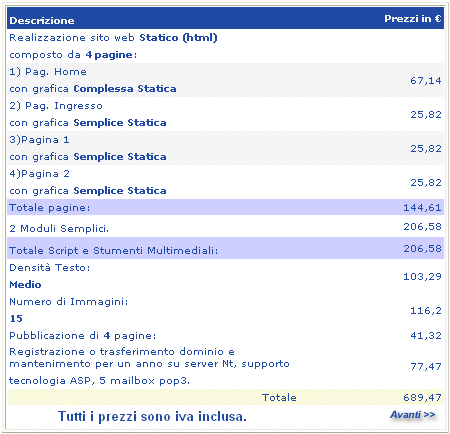The image size is (450, 434).
Task: Select the 689,47 grand total value
Action: [422, 398]
